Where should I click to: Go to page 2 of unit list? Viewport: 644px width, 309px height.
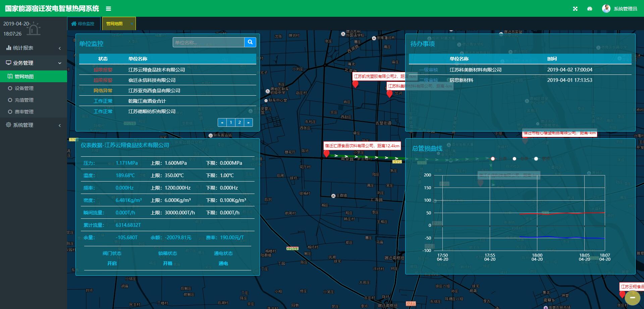pos(239,122)
